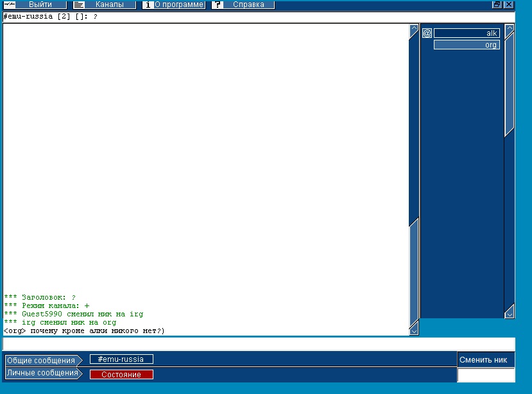Focus the message input field below the chat

(x=258, y=344)
